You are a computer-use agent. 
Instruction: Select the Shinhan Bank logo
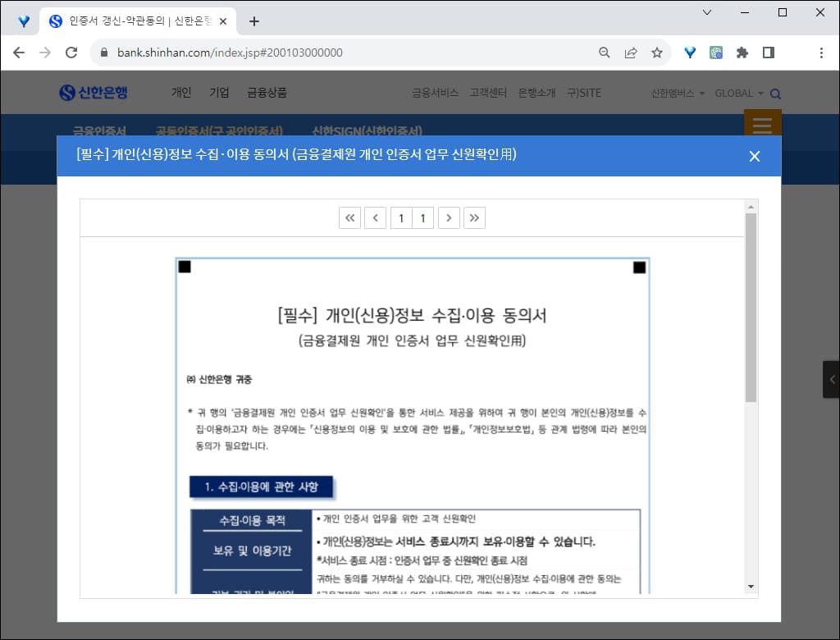coord(93,93)
